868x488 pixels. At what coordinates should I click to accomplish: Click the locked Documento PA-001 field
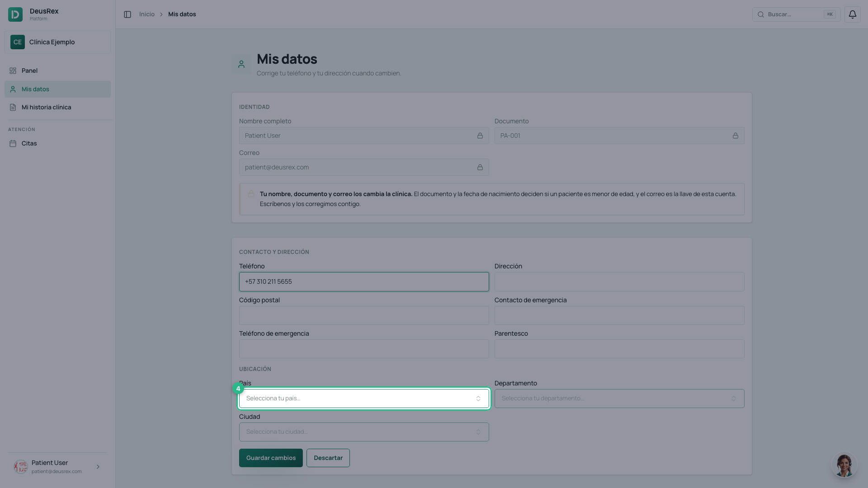tap(619, 136)
